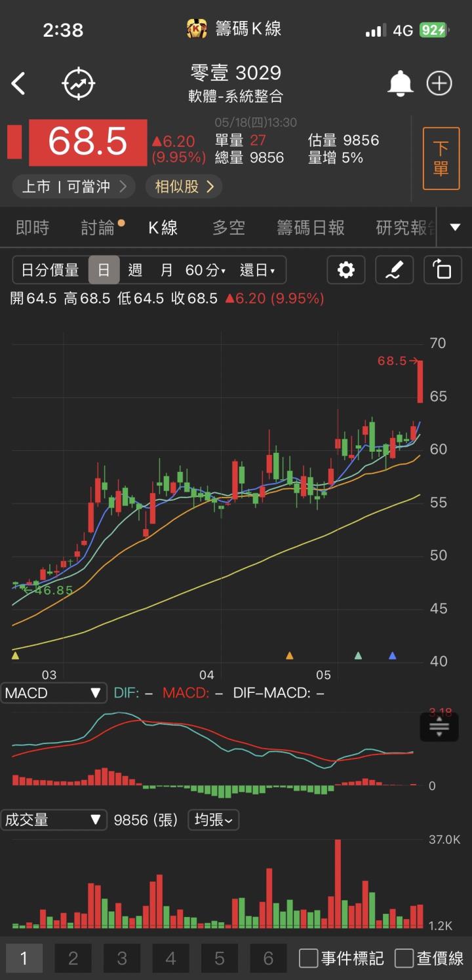Tap the 下單 order button
Image resolution: width=472 pixels, height=980 pixels.
click(x=441, y=159)
